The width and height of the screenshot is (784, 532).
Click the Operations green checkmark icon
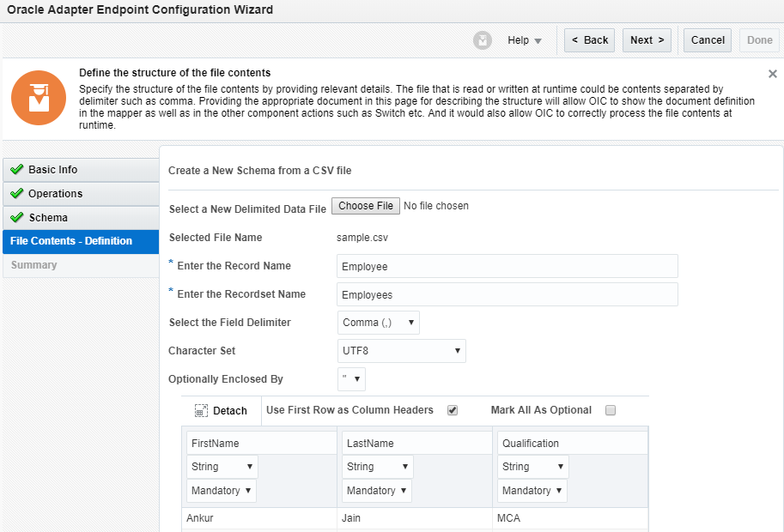click(x=16, y=194)
